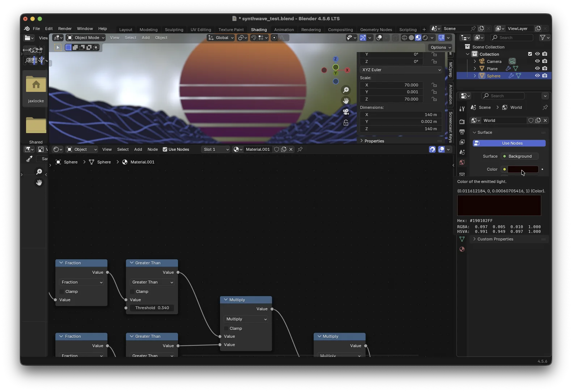572x392 pixels.
Task: Open the Render properties tab icon
Action: 462,122
